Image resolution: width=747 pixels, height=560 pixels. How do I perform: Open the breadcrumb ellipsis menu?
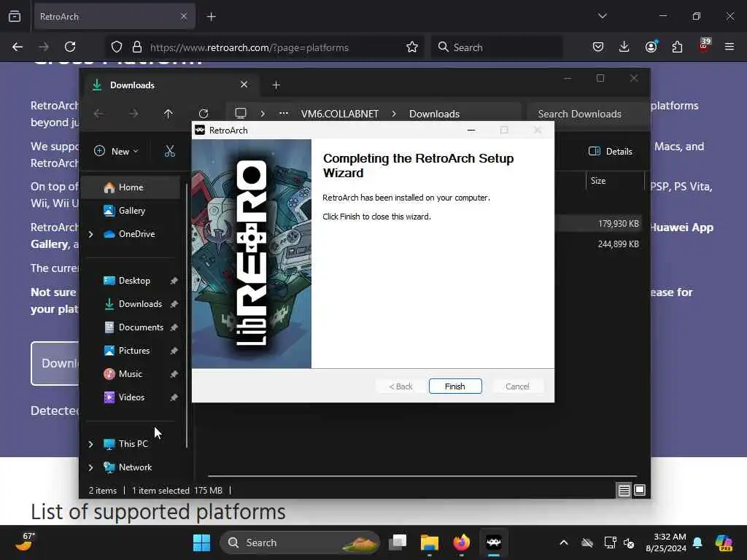(x=284, y=113)
